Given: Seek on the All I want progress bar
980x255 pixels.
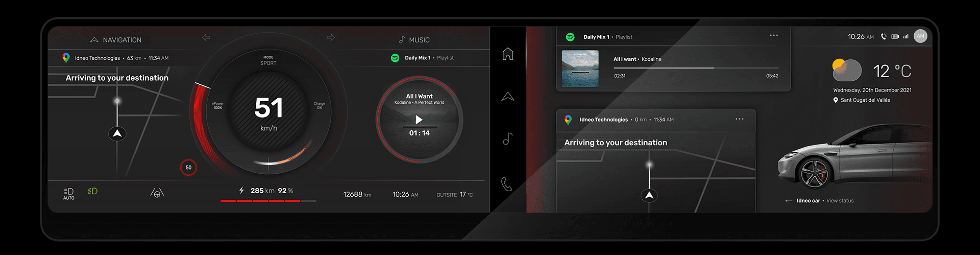Looking at the screenshot, I should click(x=696, y=68).
